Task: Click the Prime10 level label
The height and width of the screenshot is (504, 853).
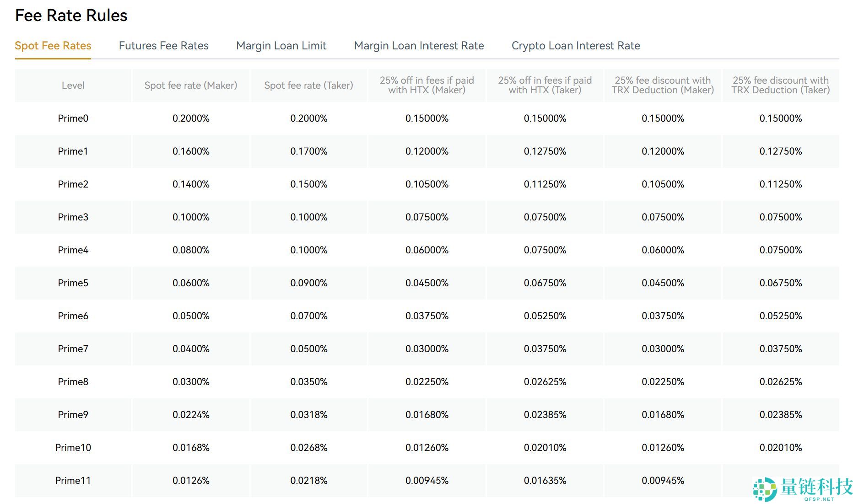Action: point(73,448)
